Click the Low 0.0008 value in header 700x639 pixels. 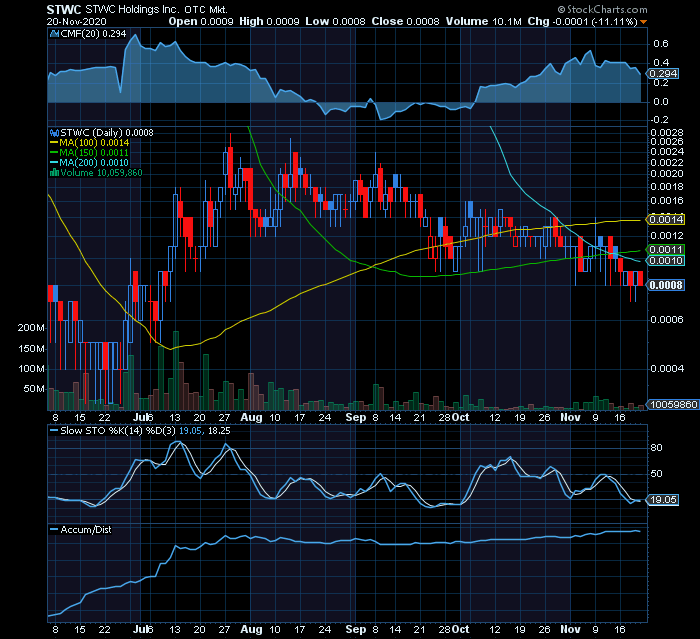coord(335,21)
